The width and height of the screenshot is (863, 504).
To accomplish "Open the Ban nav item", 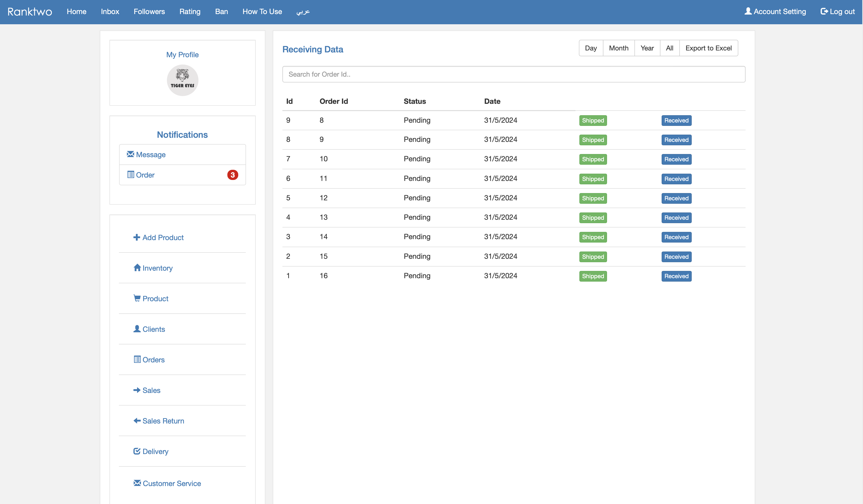I will 222,12.
